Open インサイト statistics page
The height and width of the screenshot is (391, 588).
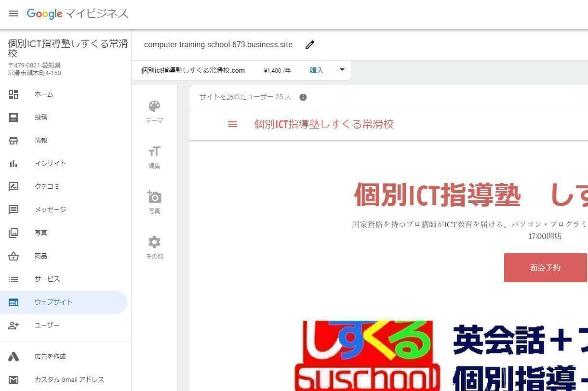pos(50,164)
